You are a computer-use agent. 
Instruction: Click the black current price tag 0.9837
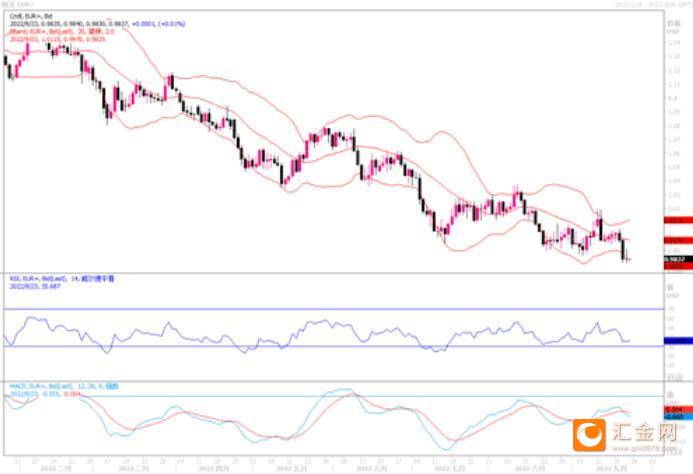pos(678,260)
